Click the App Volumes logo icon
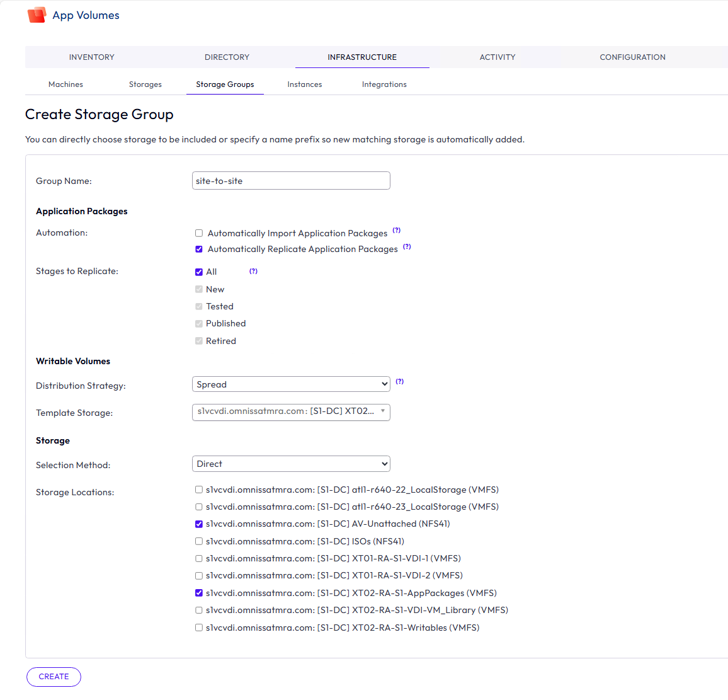The height and width of the screenshot is (700, 728). pos(37,14)
